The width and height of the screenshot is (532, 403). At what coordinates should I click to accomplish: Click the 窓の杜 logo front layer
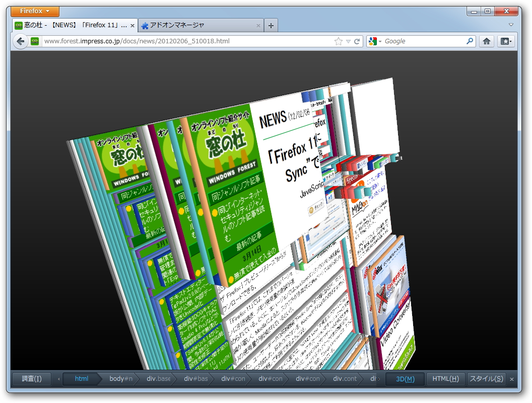tap(225, 144)
